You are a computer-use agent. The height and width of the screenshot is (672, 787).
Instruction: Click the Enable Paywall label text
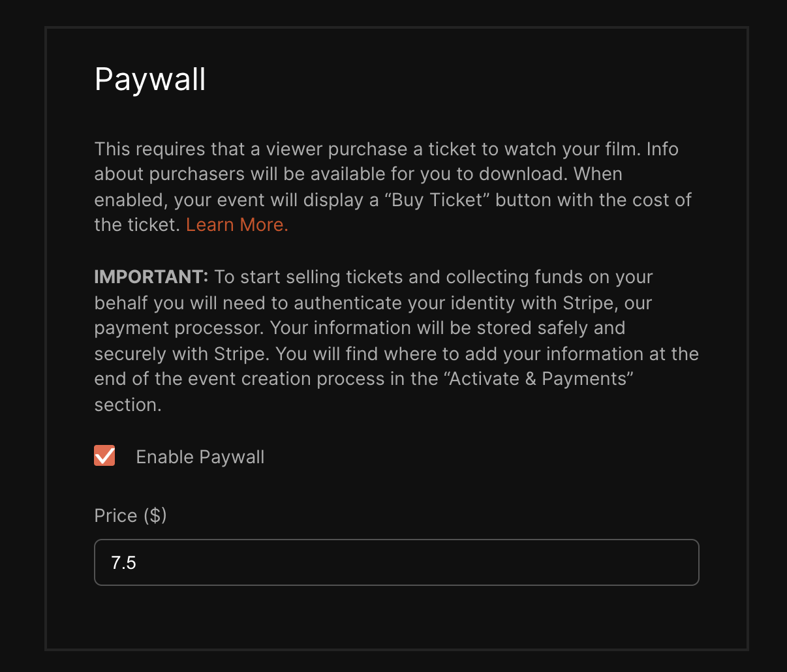[200, 457]
